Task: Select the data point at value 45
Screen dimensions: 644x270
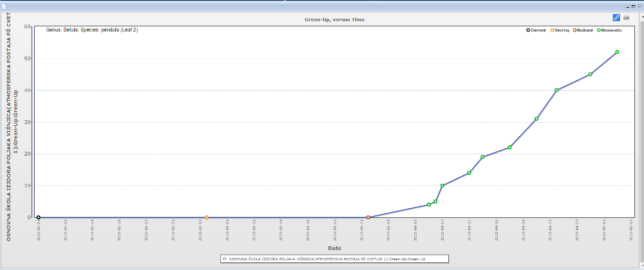Action: point(590,75)
